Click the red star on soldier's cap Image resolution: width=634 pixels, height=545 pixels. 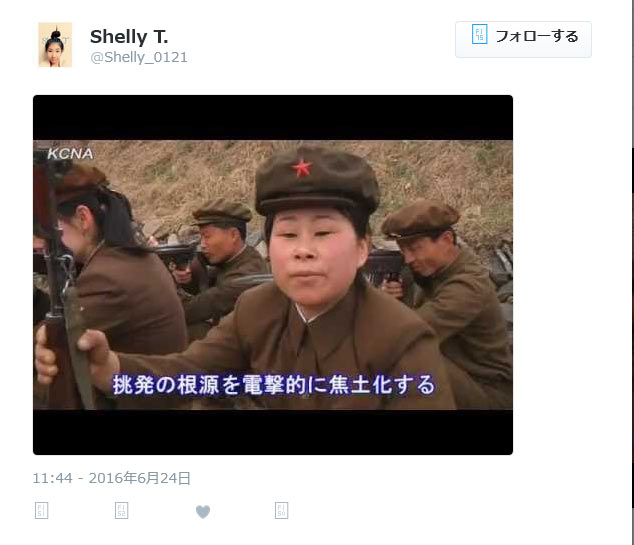pyautogui.click(x=302, y=168)
